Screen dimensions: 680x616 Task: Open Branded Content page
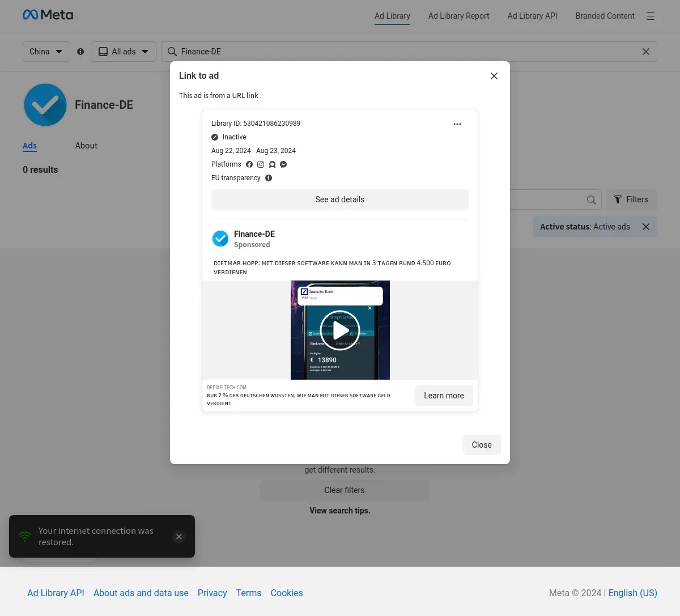pos(605,16)
